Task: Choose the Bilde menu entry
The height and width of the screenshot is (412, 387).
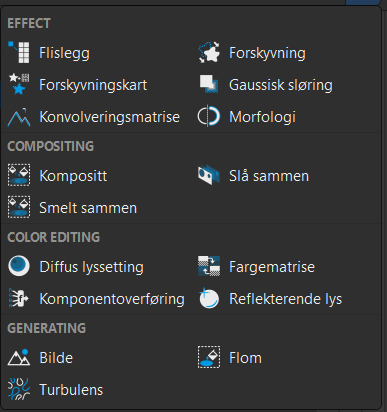Action: 41,357
